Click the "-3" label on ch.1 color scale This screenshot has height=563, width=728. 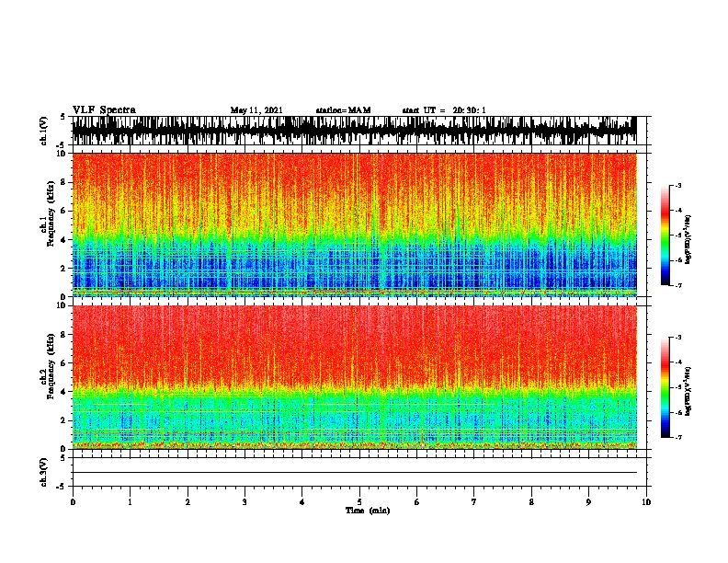(x=678, y=185)
